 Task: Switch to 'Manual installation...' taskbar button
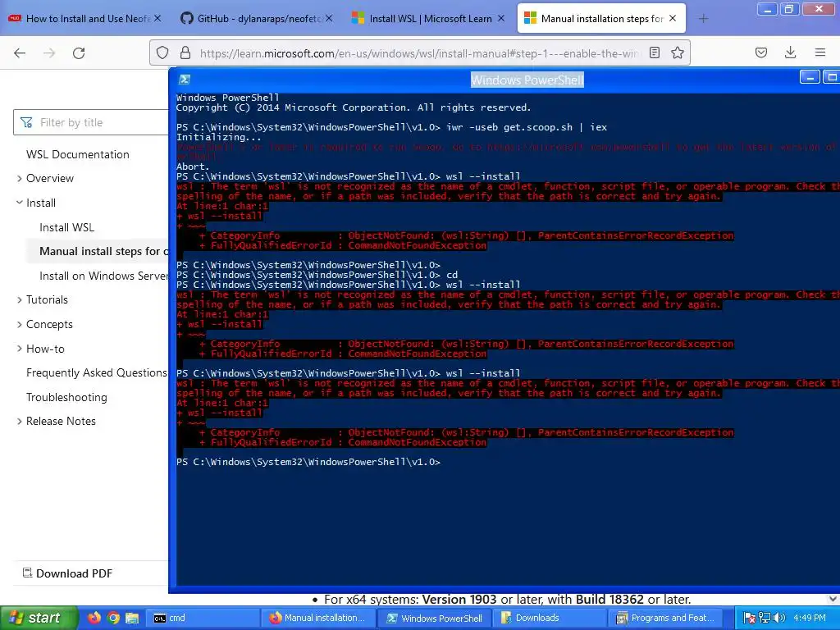[318, 618]
